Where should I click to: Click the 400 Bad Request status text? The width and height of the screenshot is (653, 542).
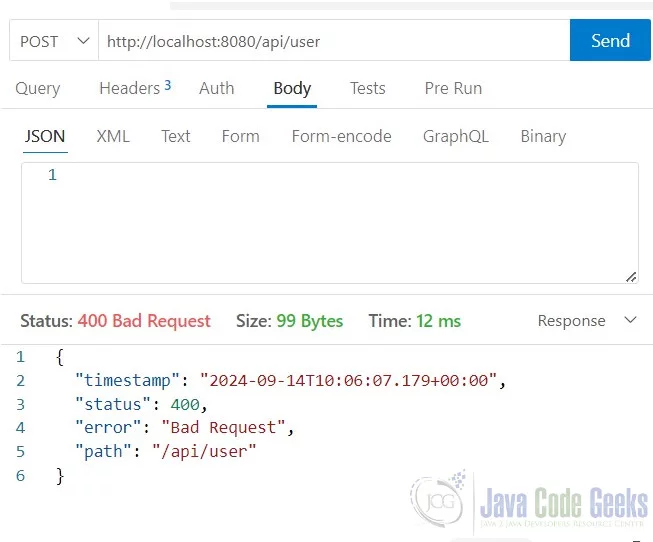(144, 321)
